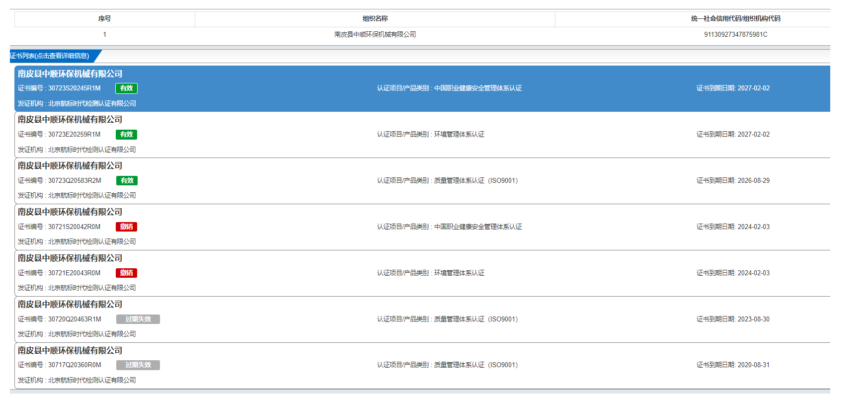The height and width of the screenshot is (394, 868).
Task: Click the 过期失效 badge for certificate 30720Q20463R1M
Action: [138, 319]
